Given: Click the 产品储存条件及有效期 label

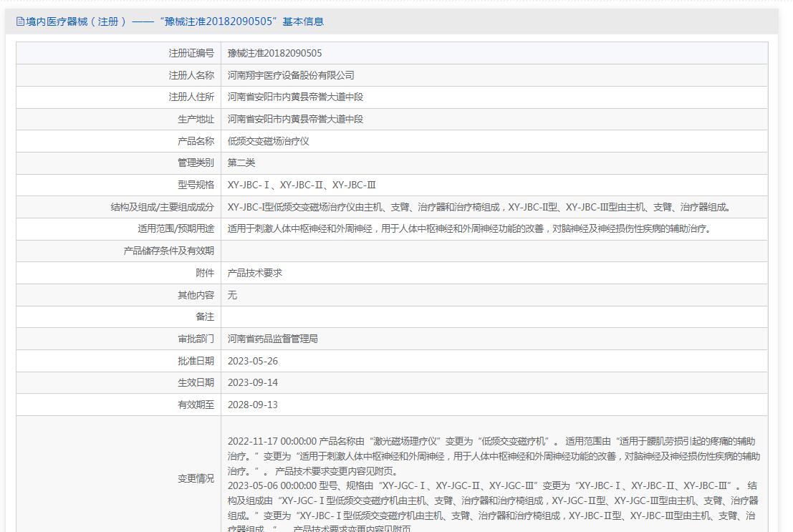Looking at the screenshot, I should click(169, 251).
